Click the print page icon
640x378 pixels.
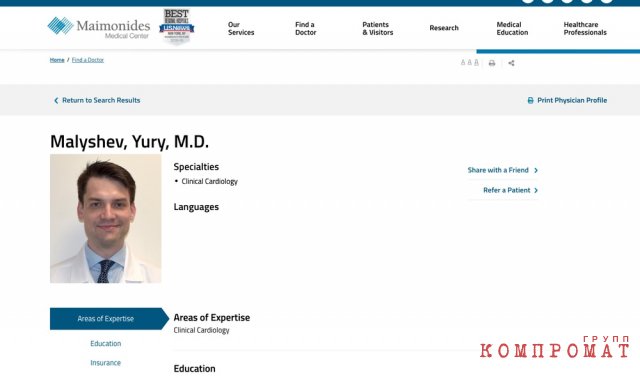492,63
